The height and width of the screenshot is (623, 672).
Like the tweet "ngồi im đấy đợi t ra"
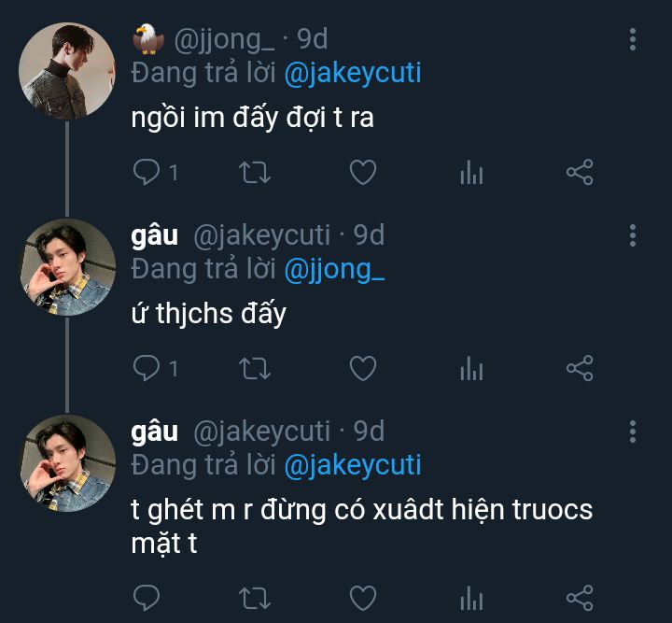(362, 172)
